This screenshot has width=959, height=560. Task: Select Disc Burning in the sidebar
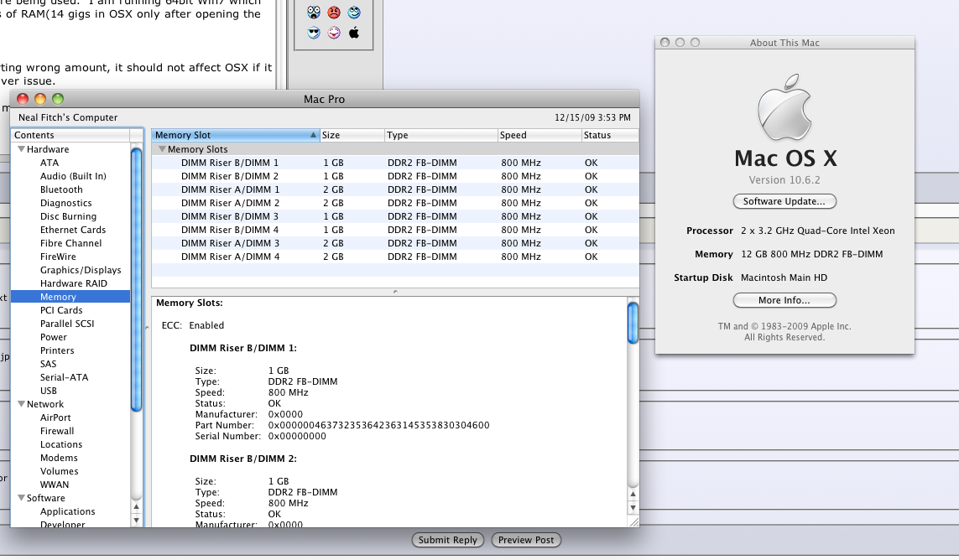pos(70,216)
